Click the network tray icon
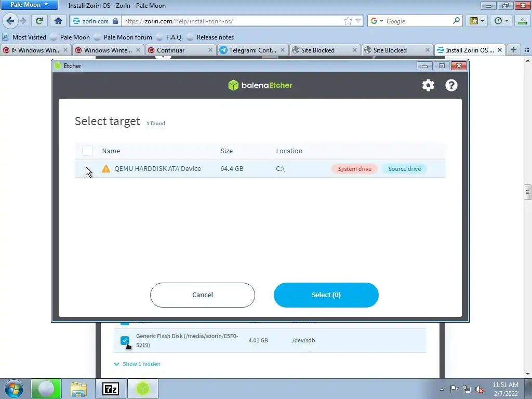Image resolution: width=532 pixels, height=399 pixels. 467,389
